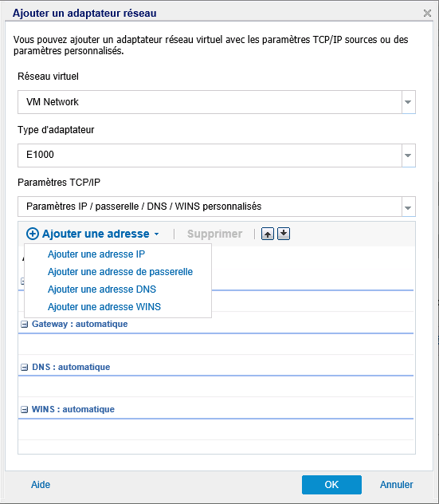Click the greyed Supprimer toolbar button

pos(214,234)
